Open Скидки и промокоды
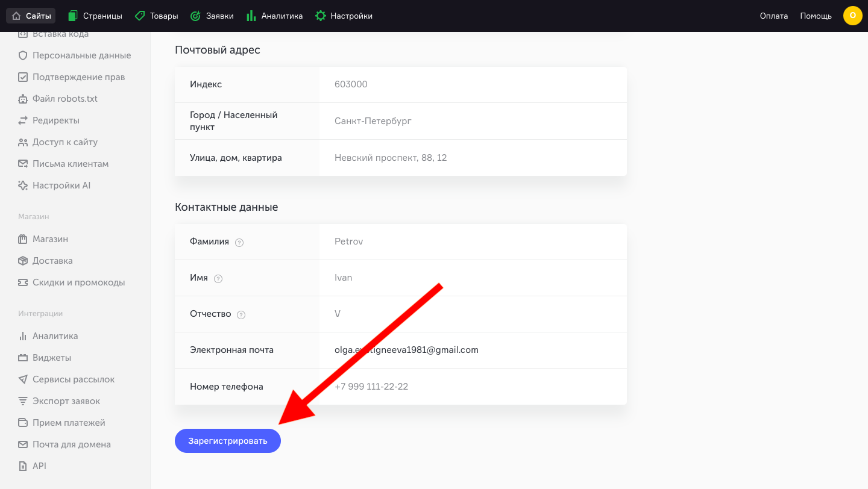This screenshot has width=868, height=489. click(79, 282)
